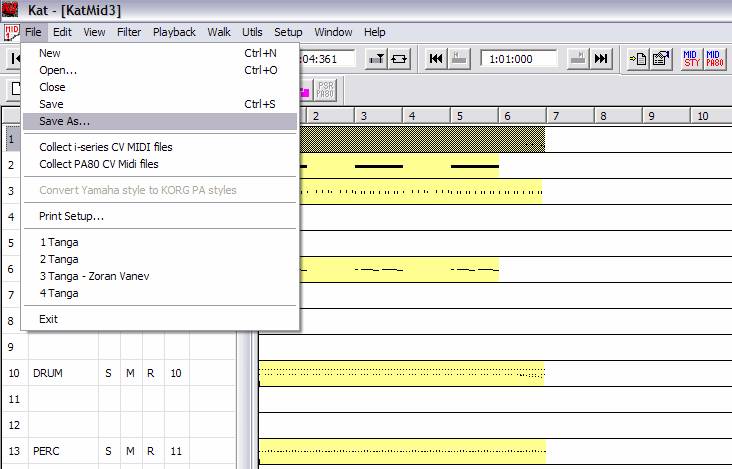
Task: Click the import document arrow icon
Action: click(638, 59)
